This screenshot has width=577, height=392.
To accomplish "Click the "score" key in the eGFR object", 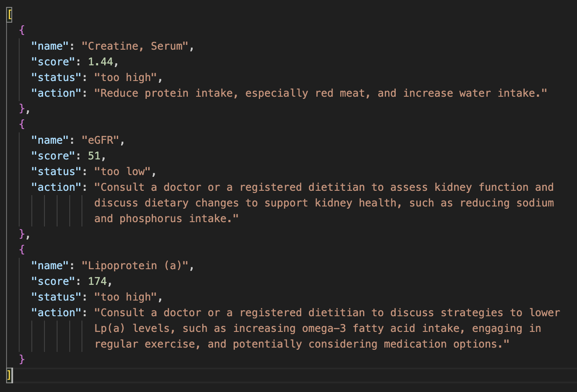I will 53,156.
